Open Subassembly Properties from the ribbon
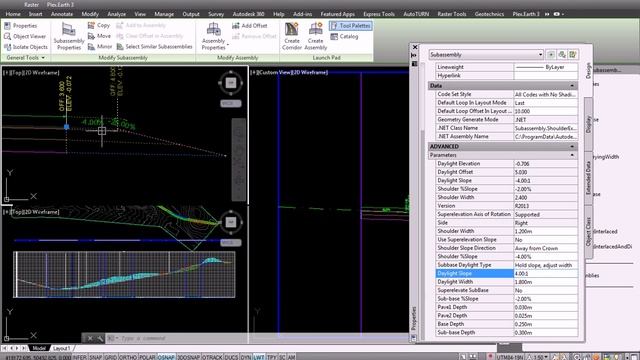The width and height of the screenshot is (640, 360). (x=69, y=37)
